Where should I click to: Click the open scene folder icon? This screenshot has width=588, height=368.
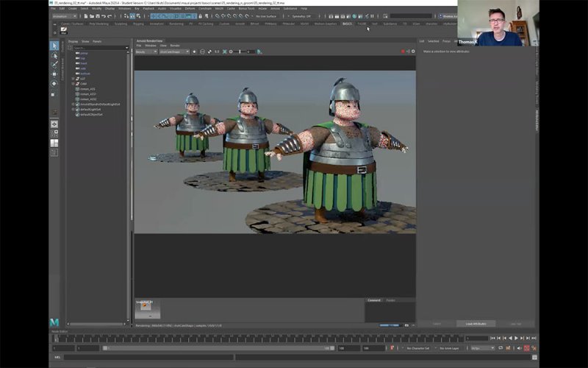pos(92,16)
